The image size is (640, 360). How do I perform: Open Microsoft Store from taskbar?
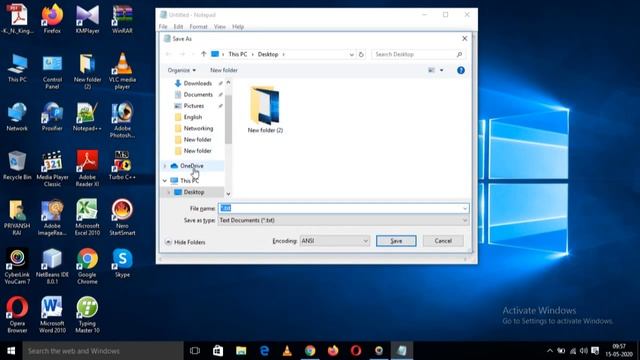pyautogui.click(x=218, y=351)
